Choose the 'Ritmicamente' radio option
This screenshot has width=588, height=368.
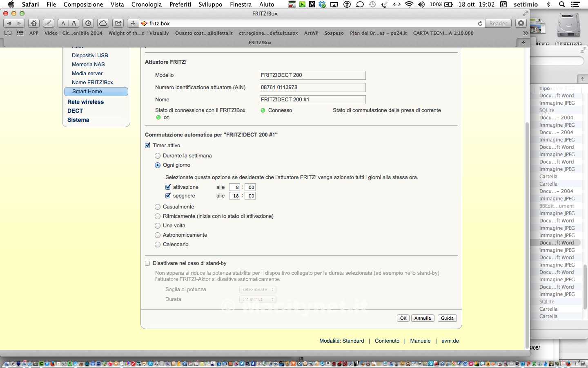point(158,216)
